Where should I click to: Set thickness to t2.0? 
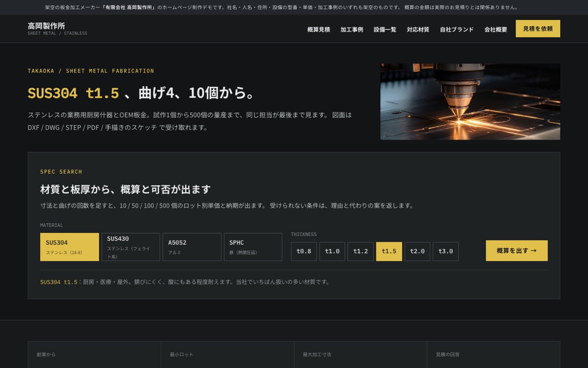417,251
